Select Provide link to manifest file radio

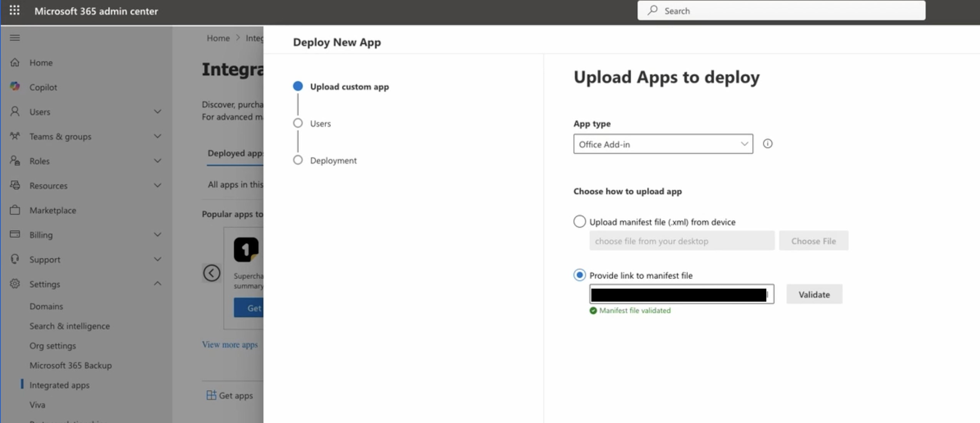point(579,275)
